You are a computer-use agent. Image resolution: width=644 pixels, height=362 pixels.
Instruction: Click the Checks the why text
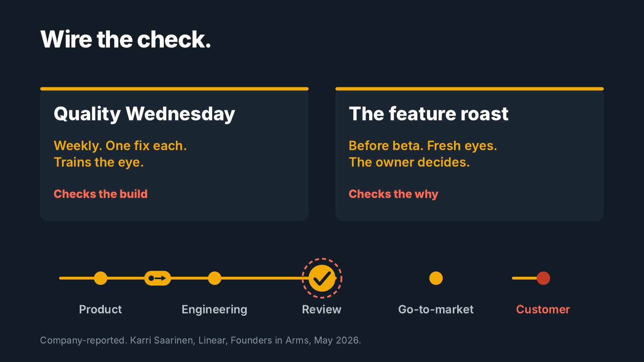coord(393,194)
